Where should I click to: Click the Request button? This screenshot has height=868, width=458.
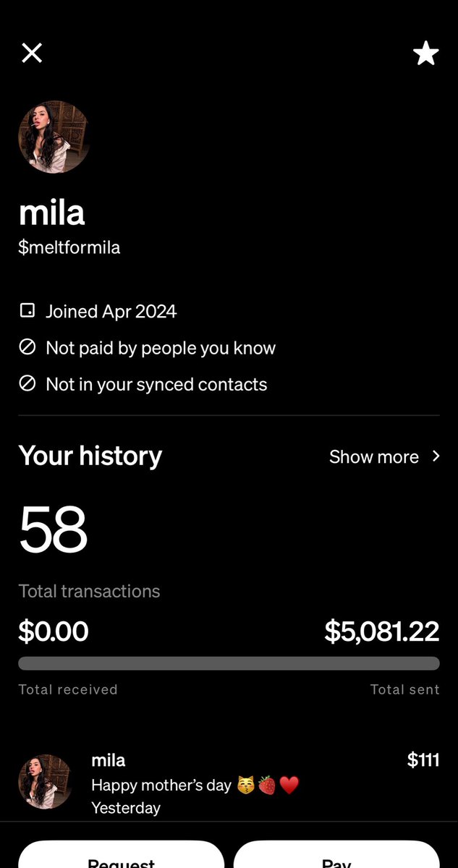click(x=121, y=854)
